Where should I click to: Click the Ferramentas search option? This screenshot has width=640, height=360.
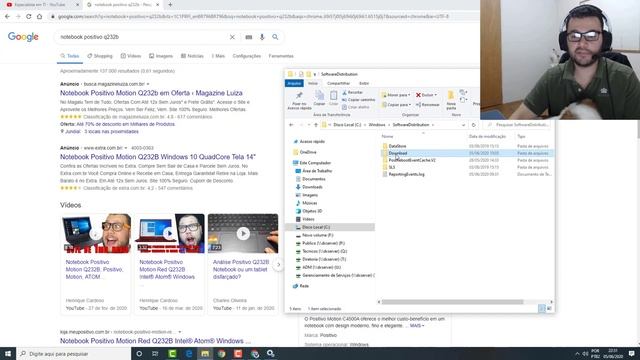coord(281,56)
